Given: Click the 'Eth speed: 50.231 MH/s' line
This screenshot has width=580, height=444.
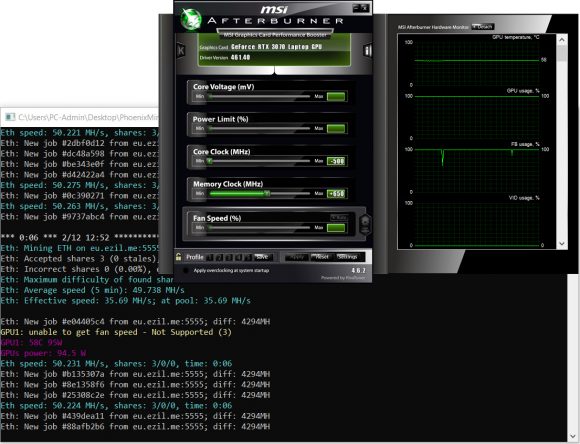Looking at the screenshot, I should [x=116, y=363].
